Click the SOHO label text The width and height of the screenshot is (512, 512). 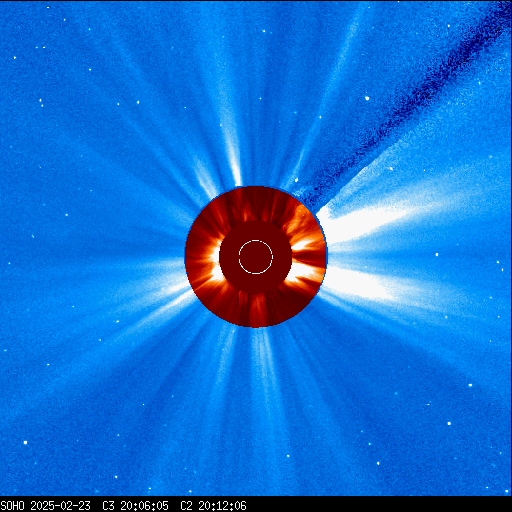[x=13, y=506]
